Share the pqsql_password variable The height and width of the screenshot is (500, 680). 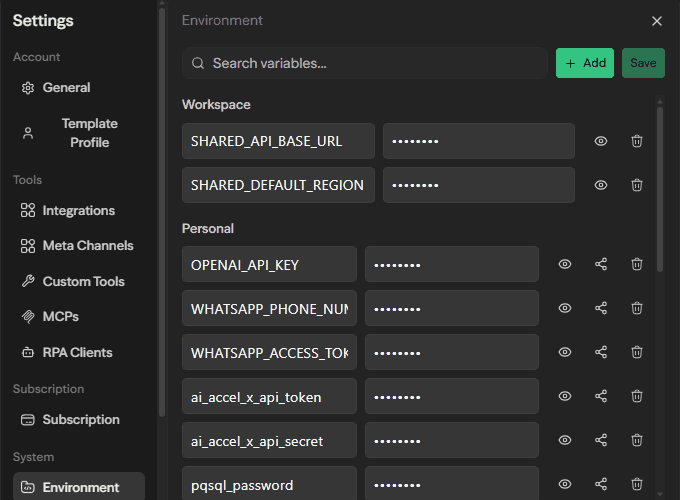tap(601, 484)
